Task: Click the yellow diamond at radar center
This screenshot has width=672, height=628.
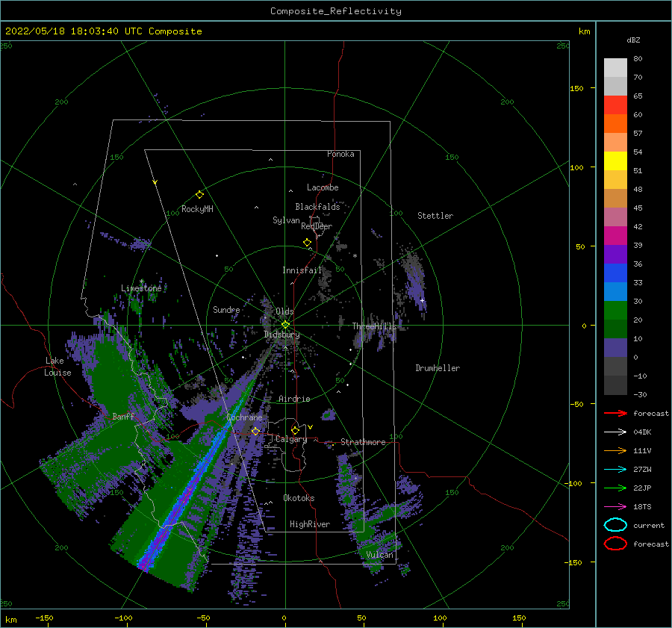Action: [x=285, y=325]
